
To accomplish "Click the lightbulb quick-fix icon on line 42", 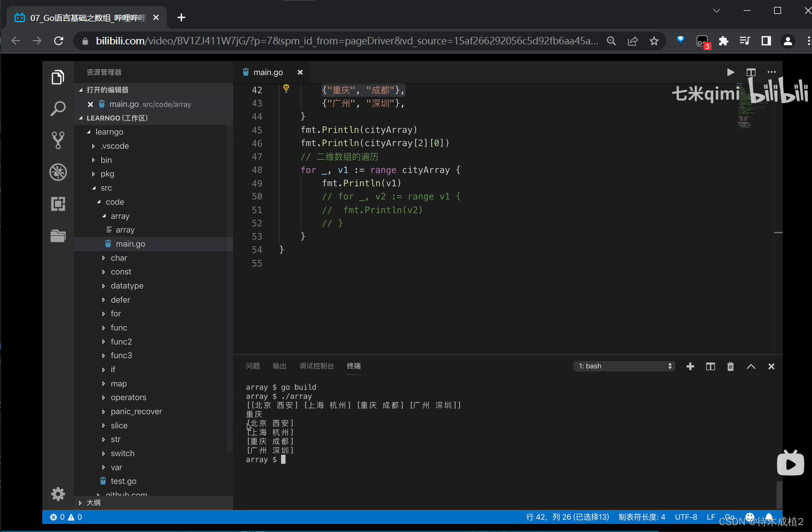I will 286,89.
